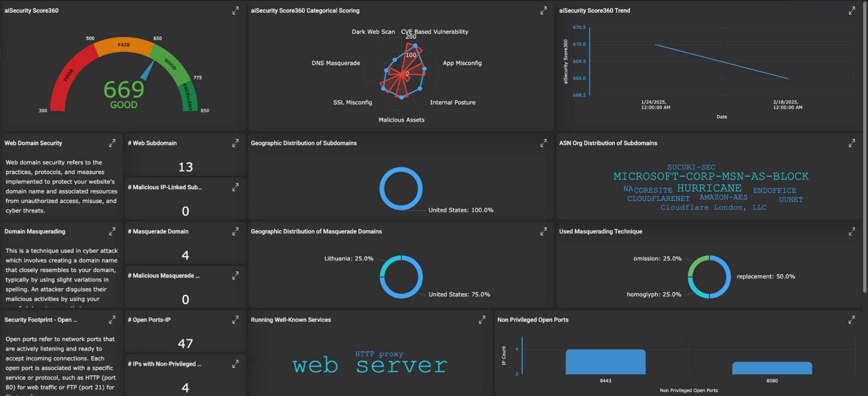Expand Geographic Distribution of Subdomains panel

543,143
